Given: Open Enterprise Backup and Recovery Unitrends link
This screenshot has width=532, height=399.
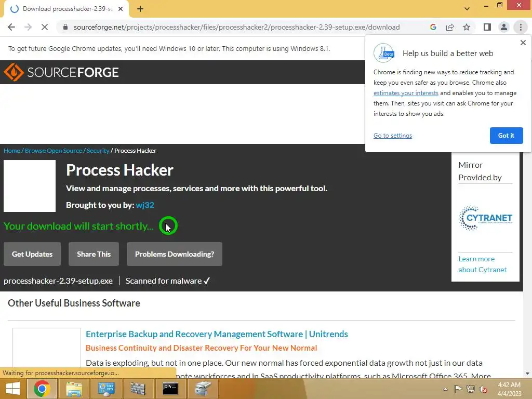Looking at the screenshot, I should [217, 334].
